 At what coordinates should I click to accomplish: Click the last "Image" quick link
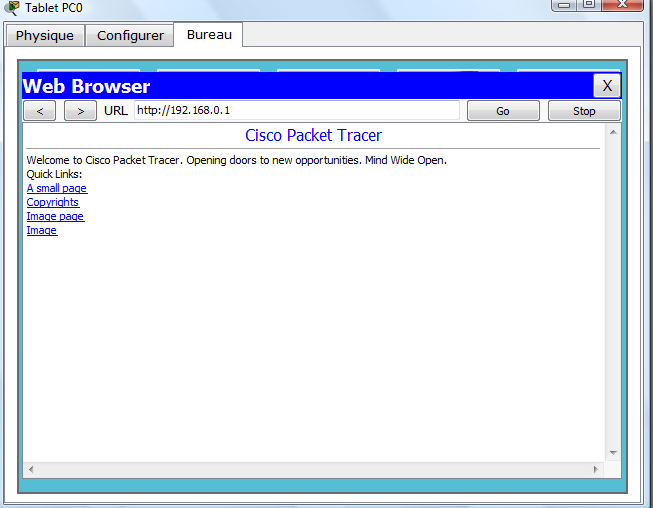(x=41, y=230)
